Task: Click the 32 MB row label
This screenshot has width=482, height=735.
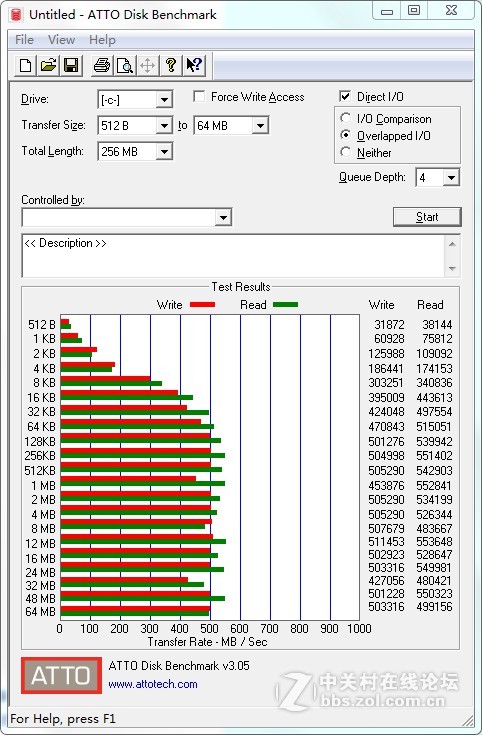Action: pyautogui.click(x=40, y=585)
